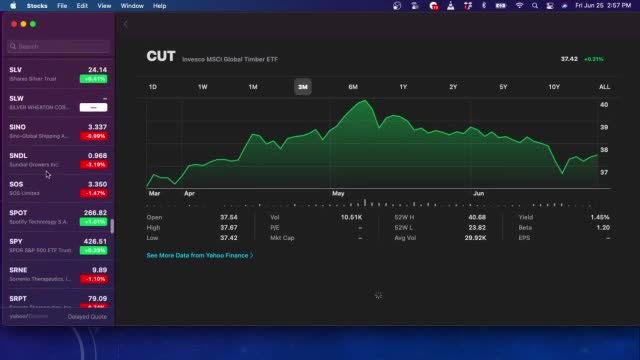This screenshot has height=360, width=640.
Task: Select the 3M chart range
Action: 303,87
